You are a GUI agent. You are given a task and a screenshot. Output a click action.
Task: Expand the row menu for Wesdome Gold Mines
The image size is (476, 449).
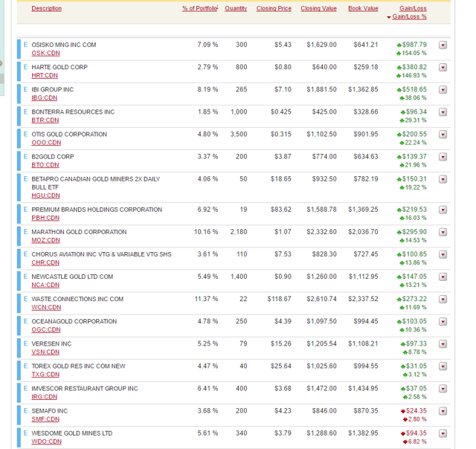[x=443, y=434]
